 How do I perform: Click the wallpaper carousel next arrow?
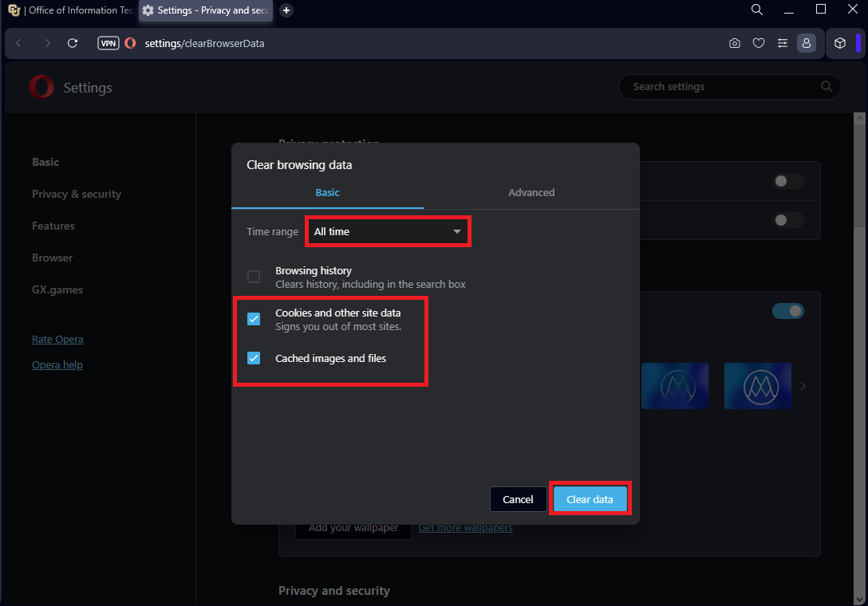803,386
